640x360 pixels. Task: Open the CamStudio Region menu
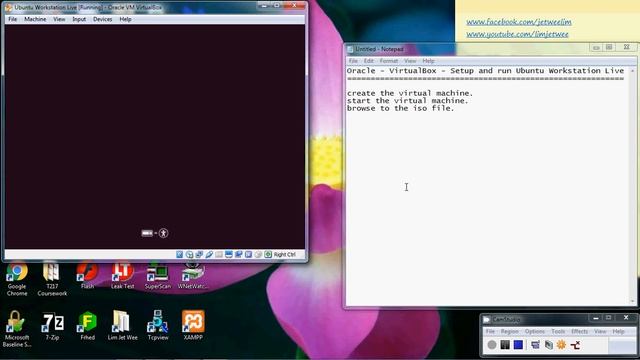point(509,331)
